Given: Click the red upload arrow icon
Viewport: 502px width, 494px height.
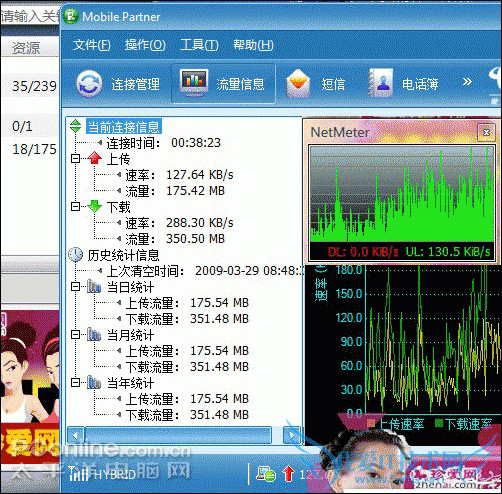Looking at the screenshot, I should pos(95,158).
